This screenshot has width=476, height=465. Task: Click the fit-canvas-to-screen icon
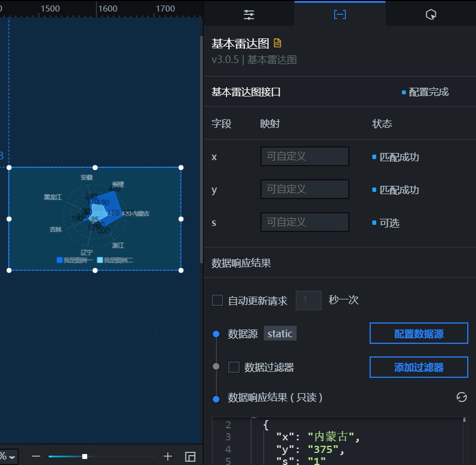point(190,457)
